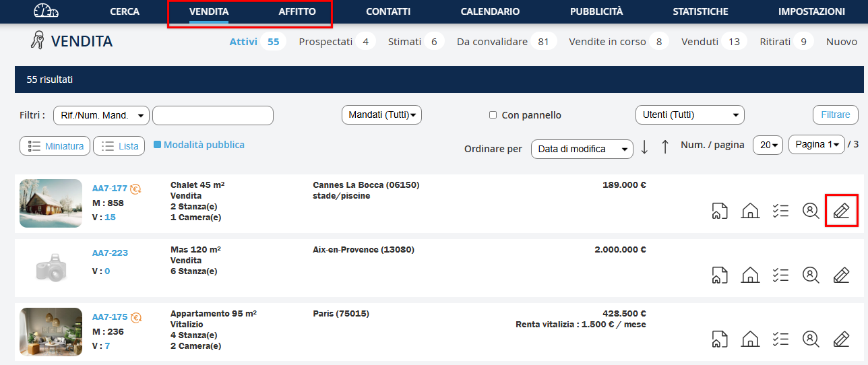Switch to Miniatura view

(55, 146)
